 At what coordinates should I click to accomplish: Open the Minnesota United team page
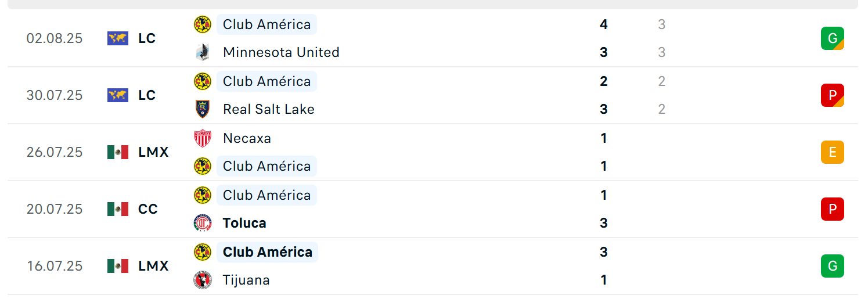281,52
